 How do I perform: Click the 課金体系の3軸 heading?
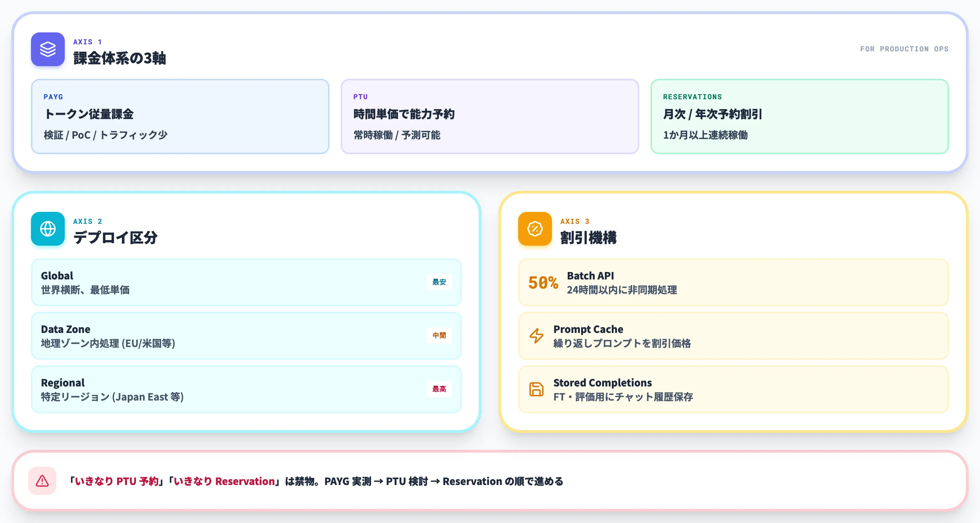(119, 58)
